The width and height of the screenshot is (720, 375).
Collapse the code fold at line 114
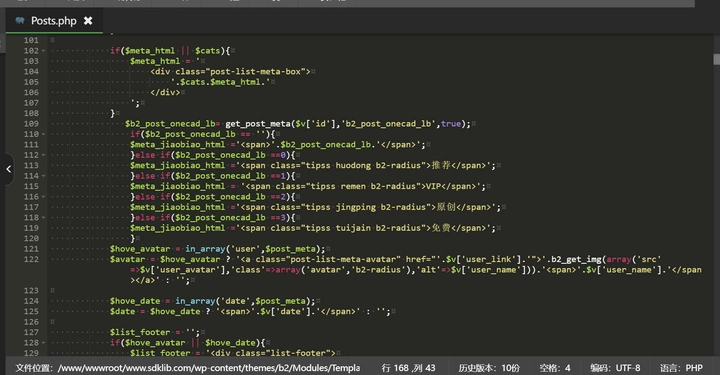[44, 176]
